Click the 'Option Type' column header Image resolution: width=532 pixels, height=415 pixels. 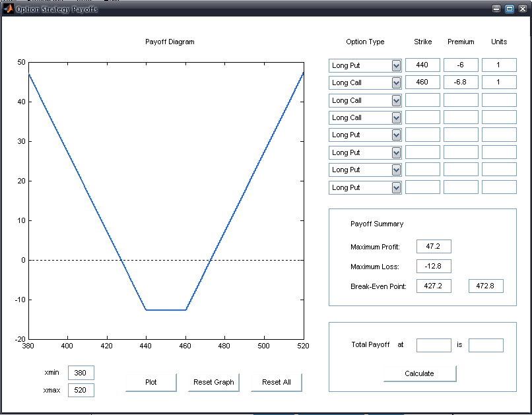tap(365, 42)
